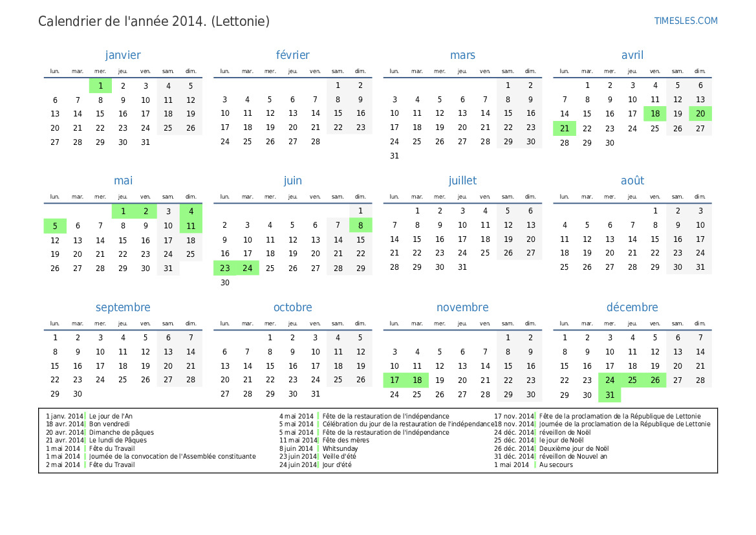Image resolution: width=756 pixels, height=535 pixels.
Task: Click the janvier month heading
Action: pos(123,55)
